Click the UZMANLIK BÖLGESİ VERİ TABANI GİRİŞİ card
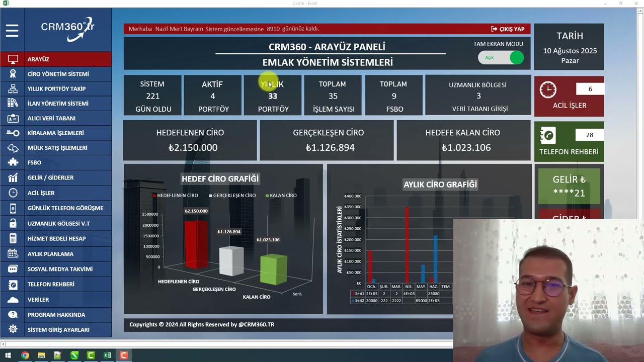 point(478,96)
